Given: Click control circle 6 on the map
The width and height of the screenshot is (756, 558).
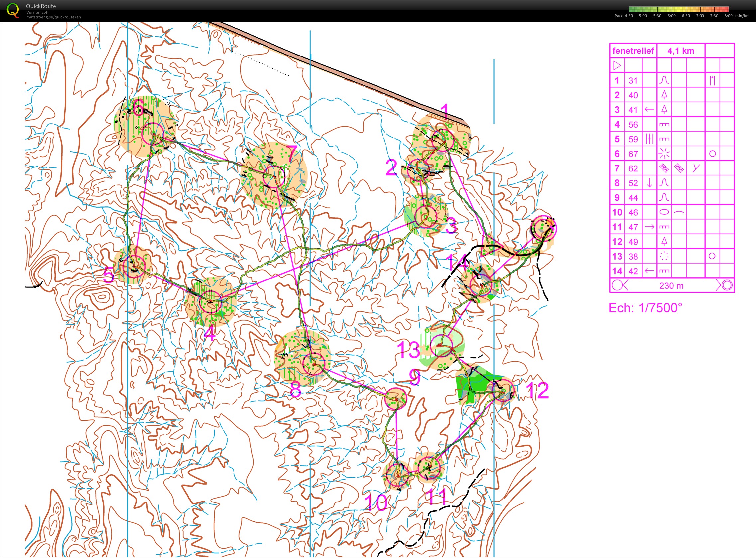Looking at the screenshot, I should [x=152, y=134].
